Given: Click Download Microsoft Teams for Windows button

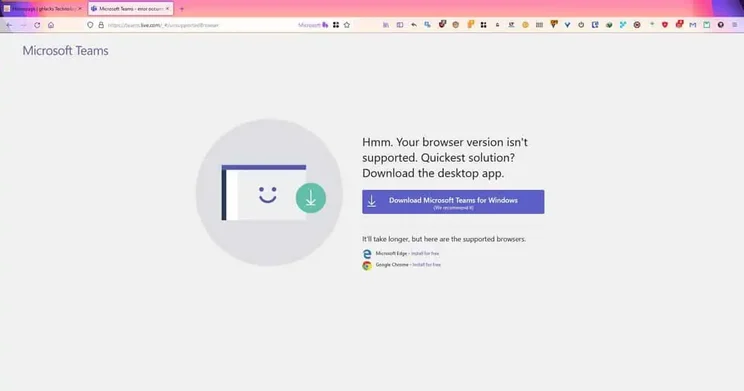Looking at the screenshot, I should click(453, 202).
